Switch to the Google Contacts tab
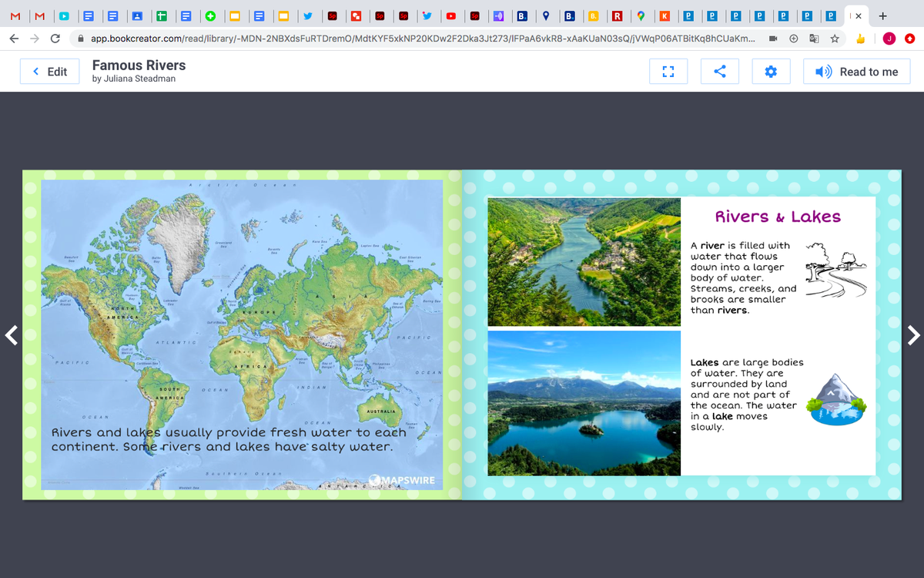 click(137, 15)
